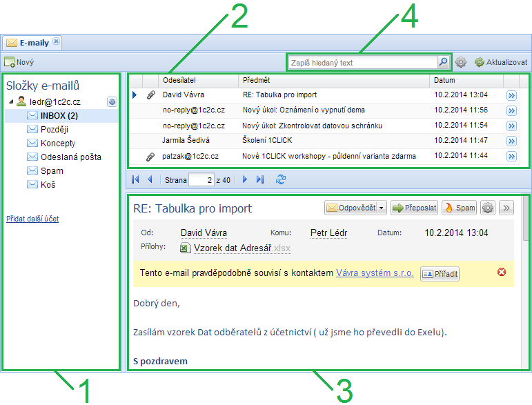Open the Odpovědět reply dropdown
The height and width of the screenshot is (405, 532).
[x=382, y=208]
